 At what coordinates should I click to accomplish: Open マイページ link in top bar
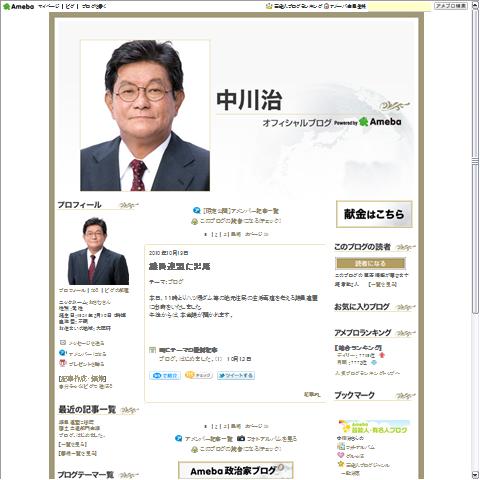[49, 6]
